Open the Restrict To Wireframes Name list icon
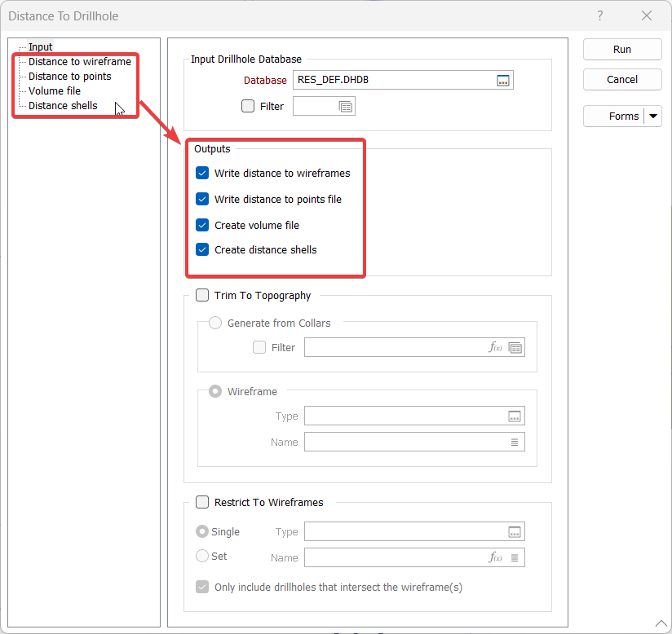The image size is (672, 634). pyautogui.click(x=514, y=557)
